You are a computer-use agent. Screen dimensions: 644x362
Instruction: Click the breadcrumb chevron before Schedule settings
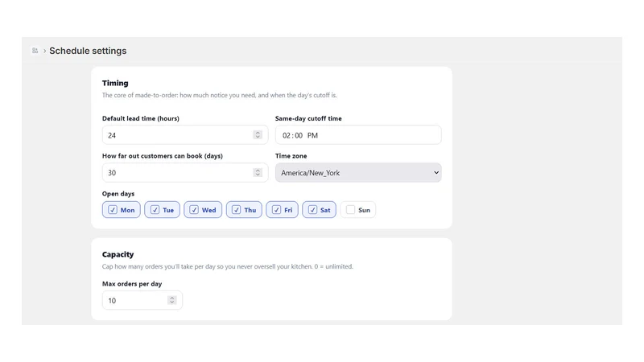(x=44, y=51)
